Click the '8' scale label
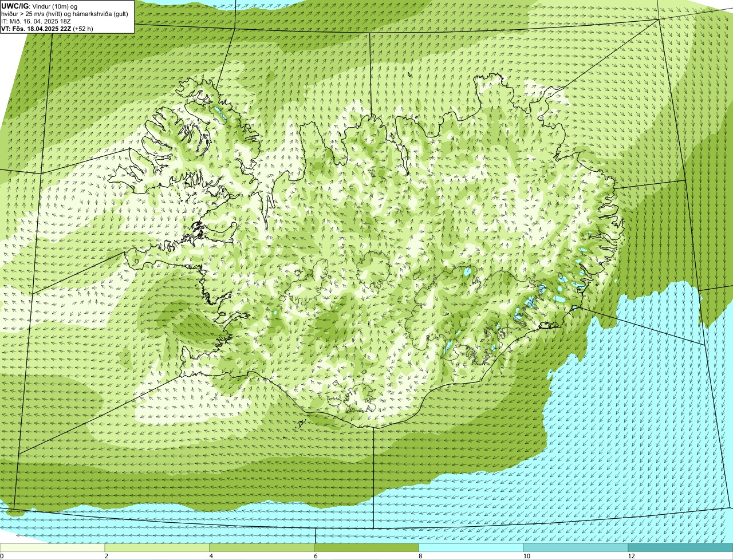 click(420, 556)
